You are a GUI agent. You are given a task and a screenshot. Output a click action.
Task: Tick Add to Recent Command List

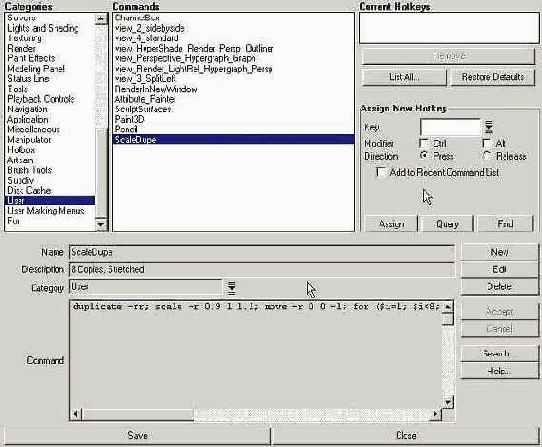[381, 172]
